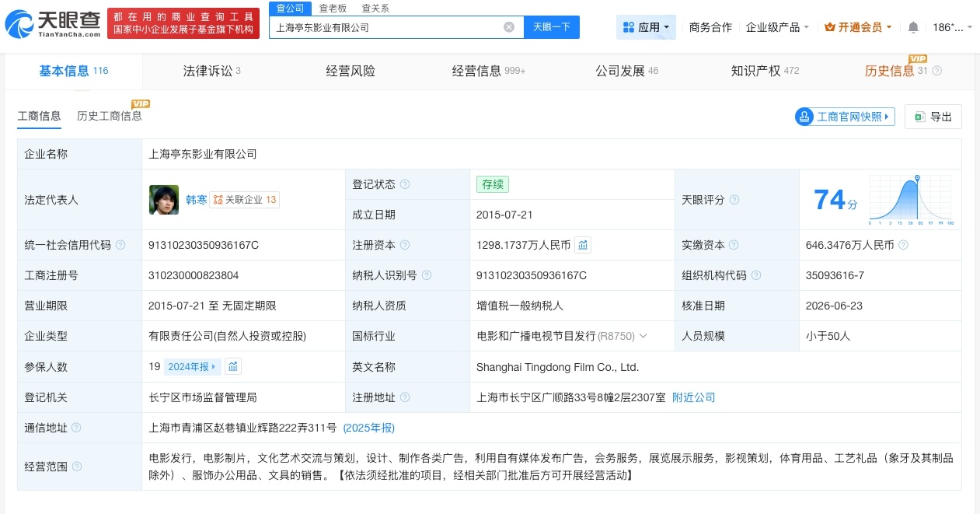Viewport: 980px width, 514px height.
Task: Expand the 开通会员 dropdown
Action: coord(858,27)
